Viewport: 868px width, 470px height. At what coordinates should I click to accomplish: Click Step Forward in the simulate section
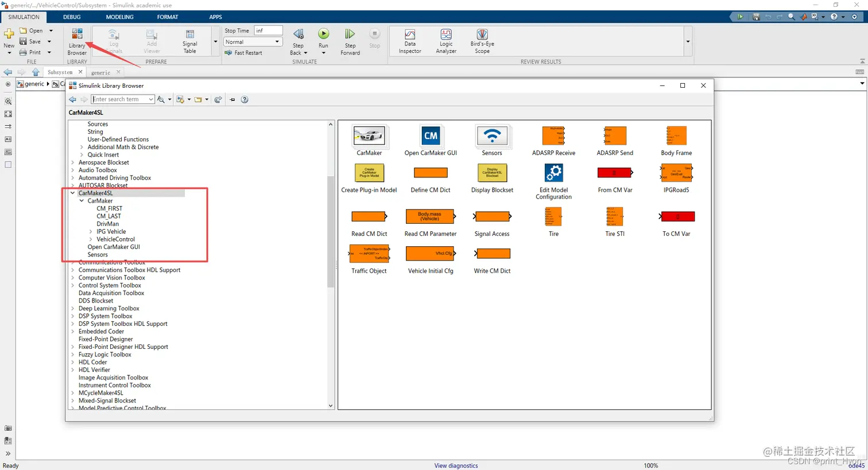[350, 42]
